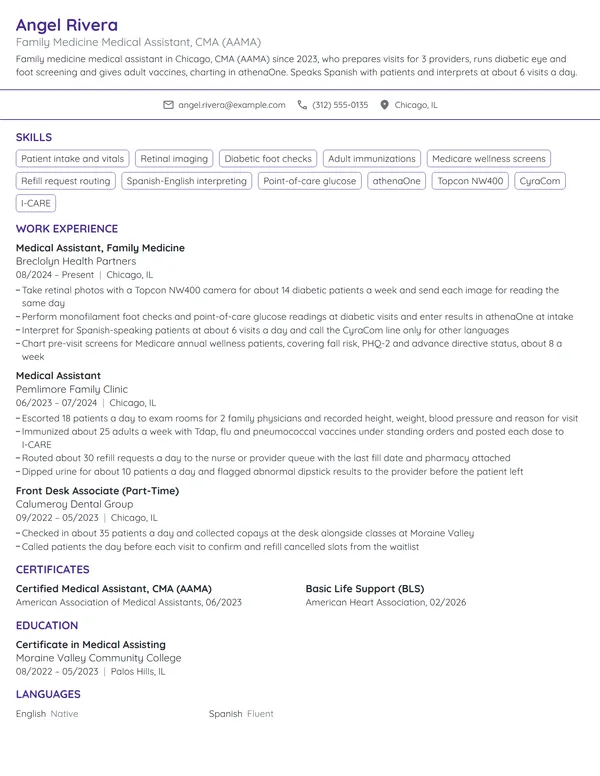Click the SKILLS section heading
Screen dimensions: 600x776
(34, 137)
